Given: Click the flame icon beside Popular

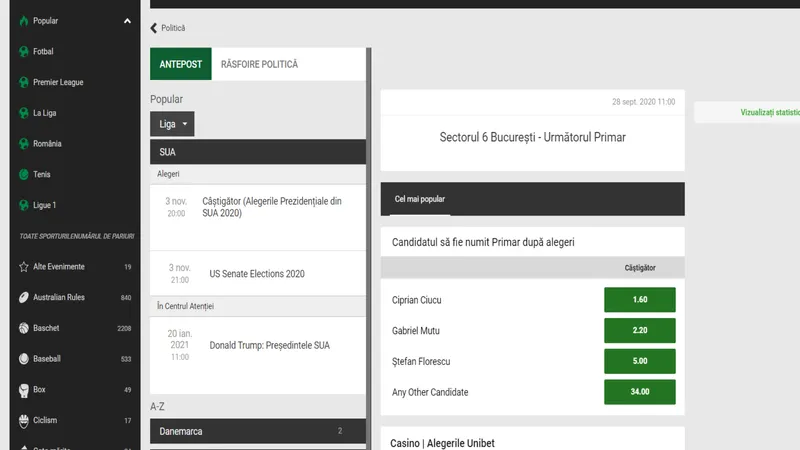Looking at the screenshot, I should [23, 20].
